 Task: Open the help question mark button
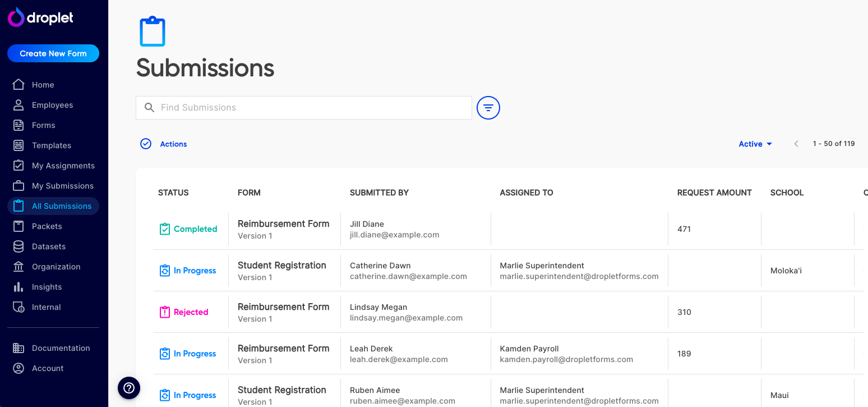pos(129,388)
